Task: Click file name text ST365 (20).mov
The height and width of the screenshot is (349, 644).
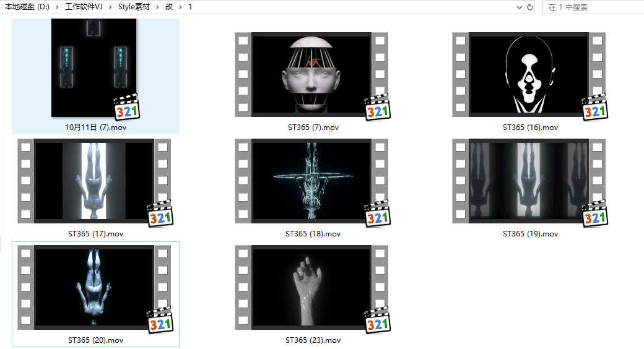Action: pos(96,340)
